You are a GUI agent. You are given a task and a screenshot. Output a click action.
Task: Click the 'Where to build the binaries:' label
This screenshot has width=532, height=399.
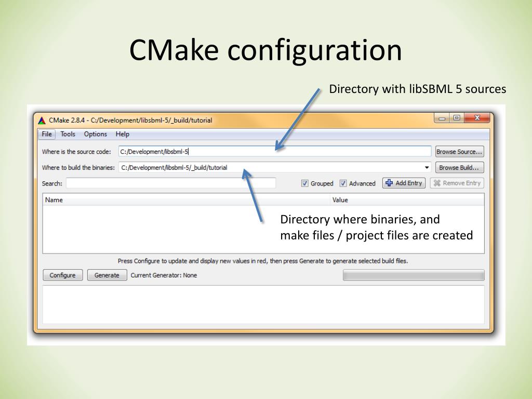(78, 168)
